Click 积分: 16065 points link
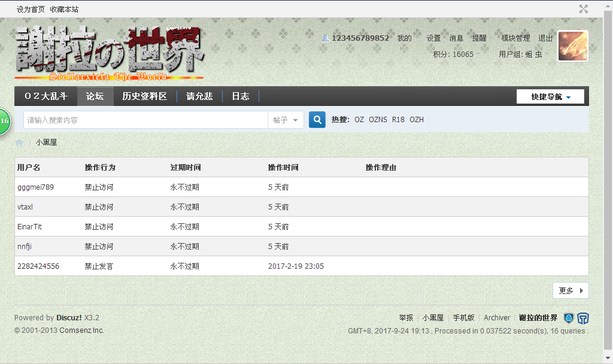 point(453,54)
